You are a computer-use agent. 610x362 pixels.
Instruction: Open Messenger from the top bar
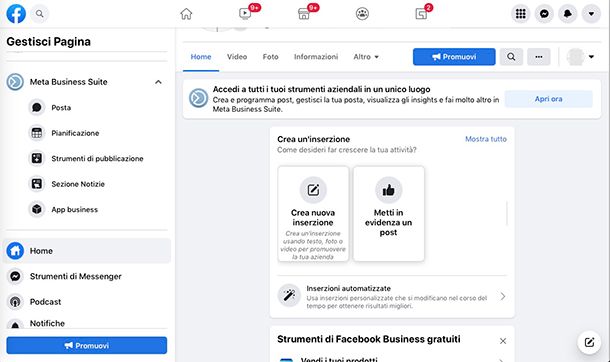point(544,14)
